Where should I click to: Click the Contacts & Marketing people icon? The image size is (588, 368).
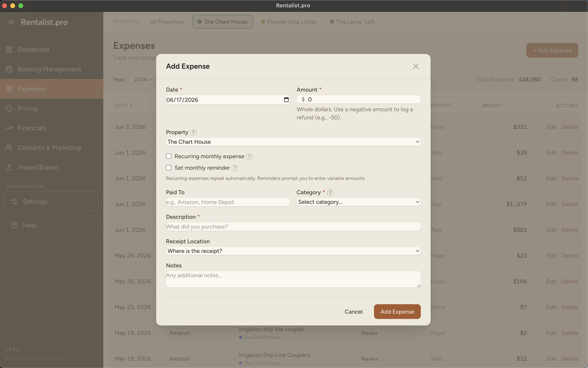click(x=9, y=148)
